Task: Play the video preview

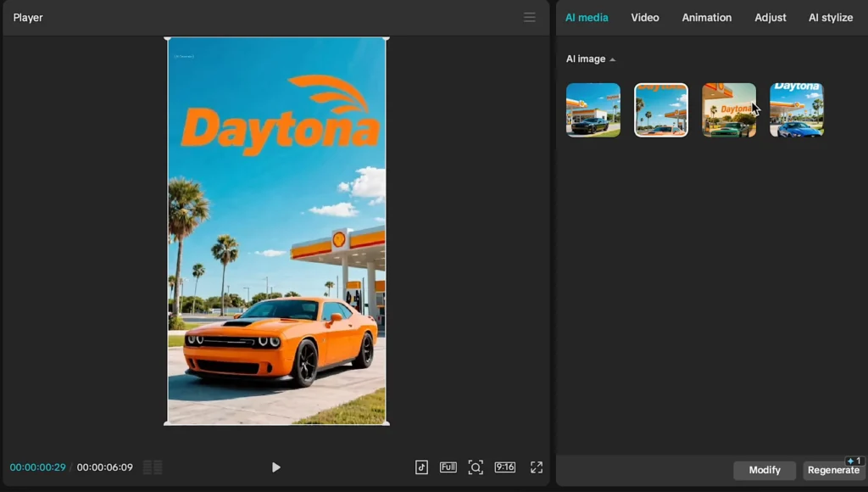Action: pyautogui.click(x=275, y=467)
